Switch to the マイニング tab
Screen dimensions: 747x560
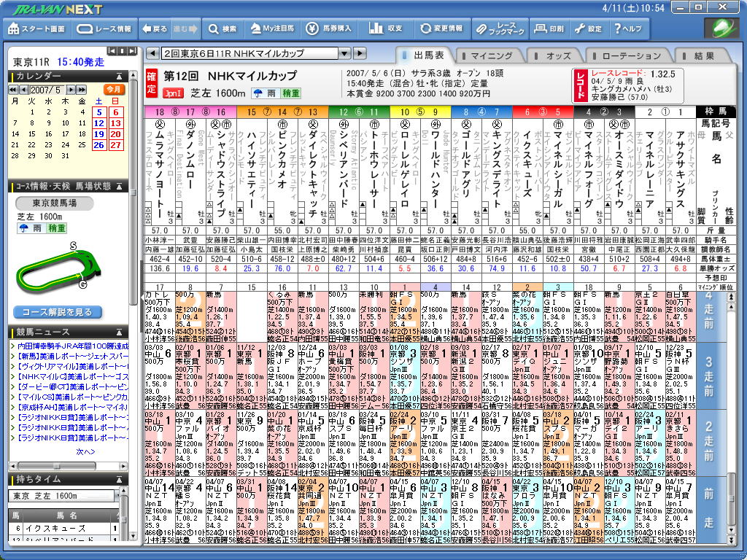490,55
